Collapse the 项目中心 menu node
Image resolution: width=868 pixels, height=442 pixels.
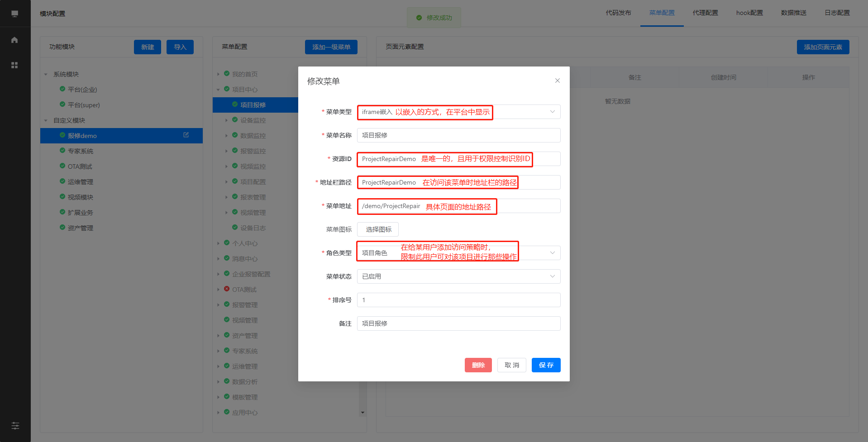218,90
